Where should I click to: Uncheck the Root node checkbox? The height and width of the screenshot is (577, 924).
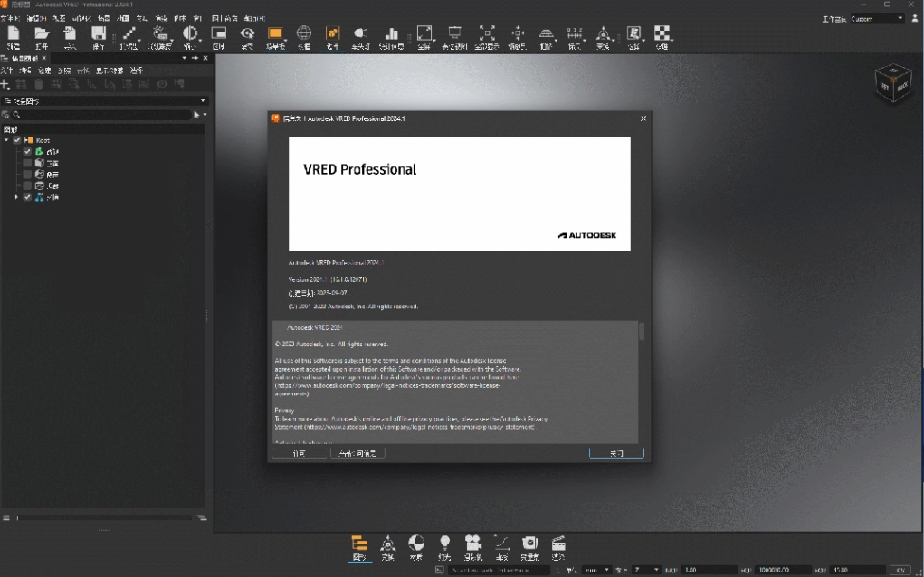[17, 140]
